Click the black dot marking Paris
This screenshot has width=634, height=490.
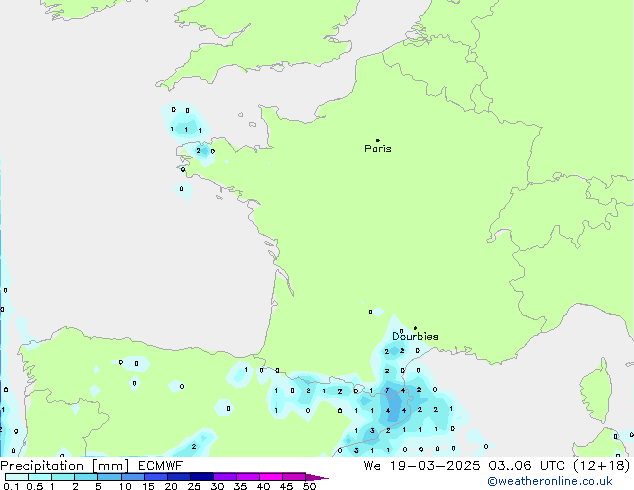point(378,140)
